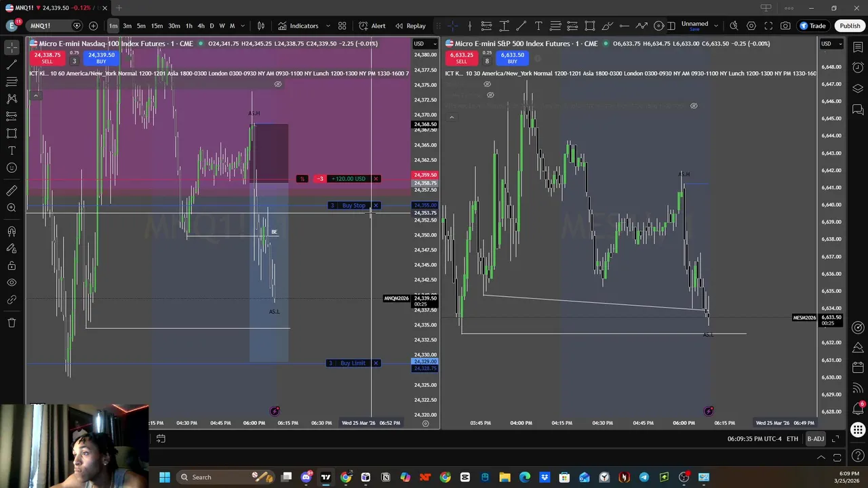The width and height of the screenshot is (868, 488).
Task: Enter fullscreen mode
Action: pyautogui.click(x=768, y=26)
